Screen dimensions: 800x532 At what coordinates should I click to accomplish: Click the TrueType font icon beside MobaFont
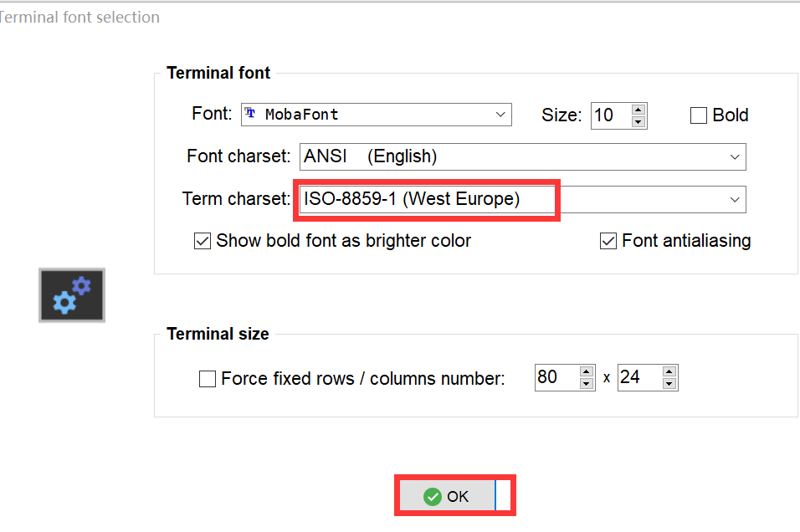click(x=250, y=113)
